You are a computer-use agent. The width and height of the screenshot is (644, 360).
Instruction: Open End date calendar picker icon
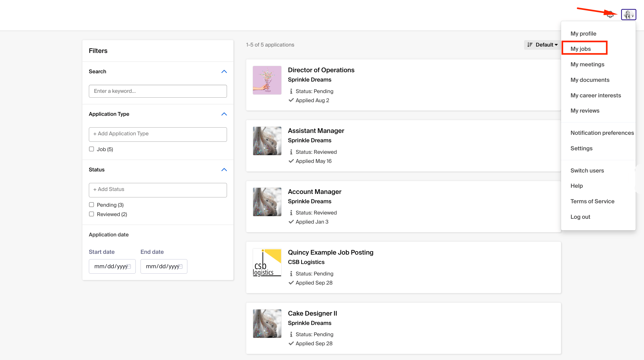pyautogui.click(x=180, y=266)
